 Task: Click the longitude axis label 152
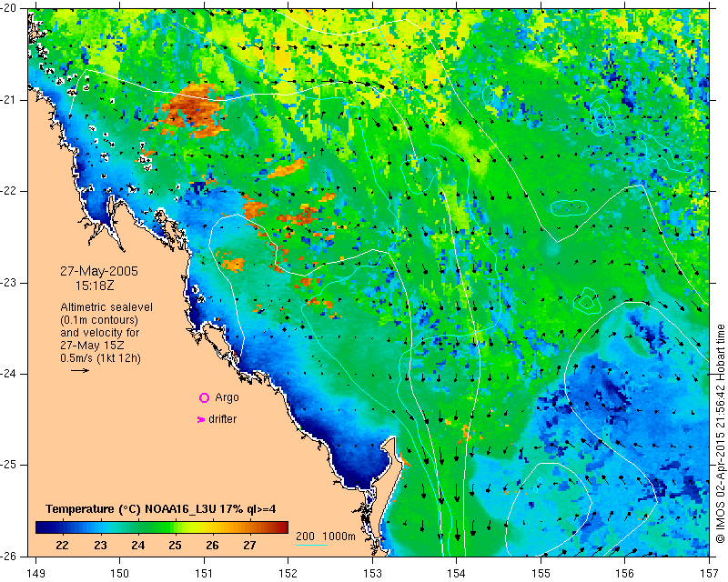coord(288,574)
